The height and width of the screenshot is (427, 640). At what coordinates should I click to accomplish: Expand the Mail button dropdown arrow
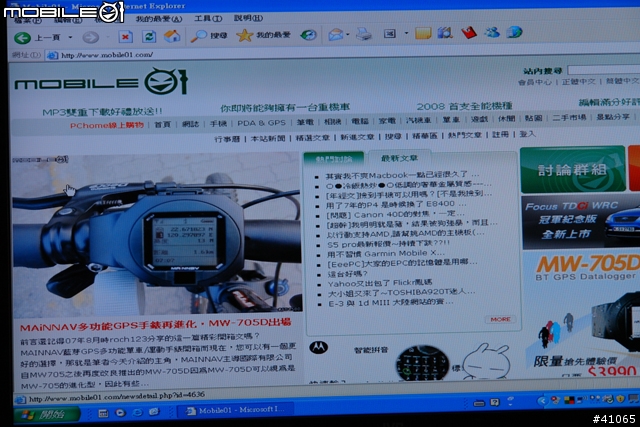tap(348, 34)
